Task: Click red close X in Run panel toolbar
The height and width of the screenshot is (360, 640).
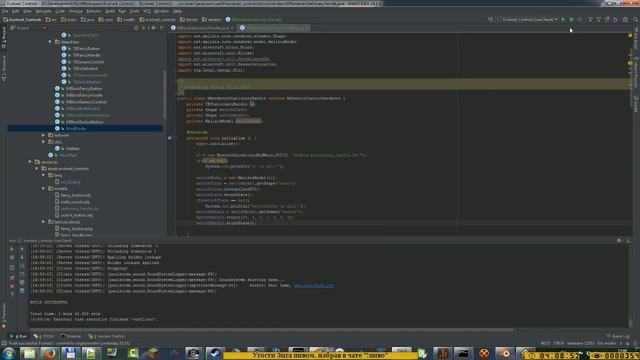Action: click(x=12, y=286)
